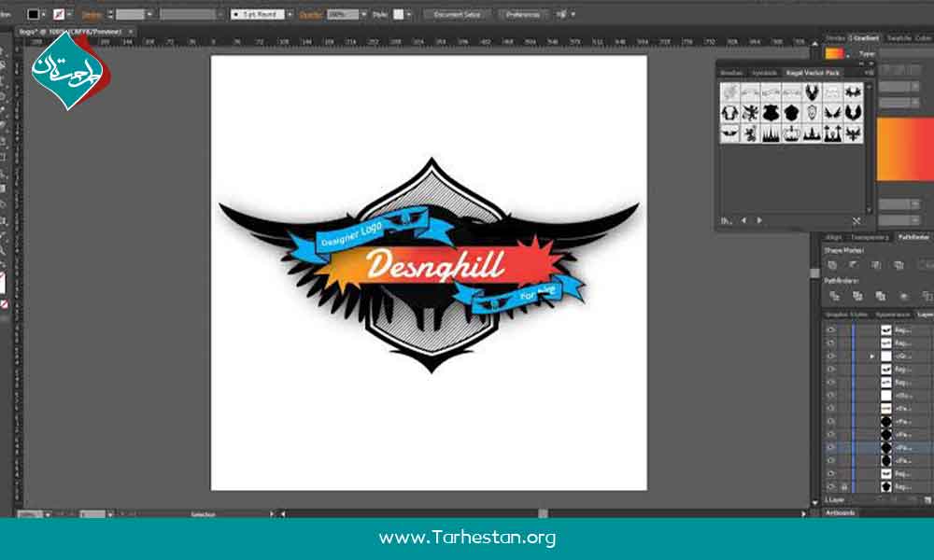Viewport: 934px width, 560px height.
Task: Click the symbol libraries menu icon
Action: point(726,221)
